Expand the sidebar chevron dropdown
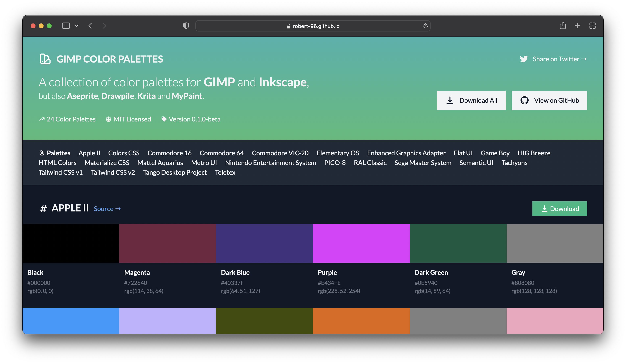Viewport: 626px width, 364px height. (x=77, y=26)
